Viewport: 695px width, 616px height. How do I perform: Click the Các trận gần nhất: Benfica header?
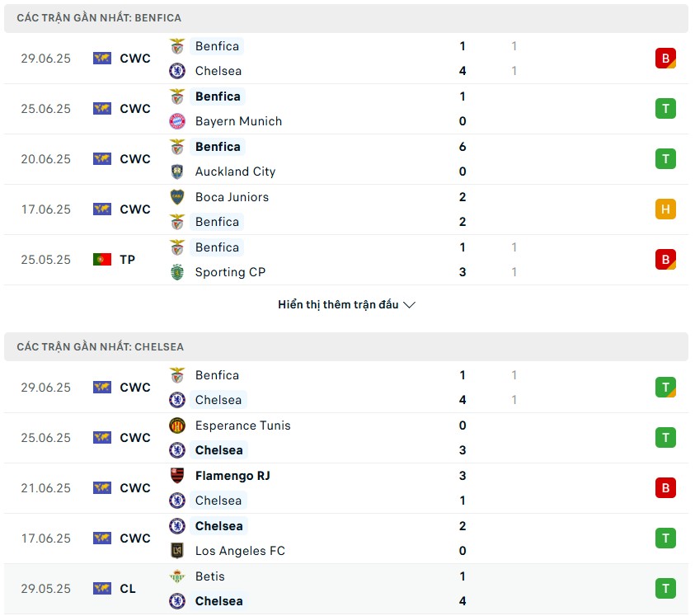[99, 18]
